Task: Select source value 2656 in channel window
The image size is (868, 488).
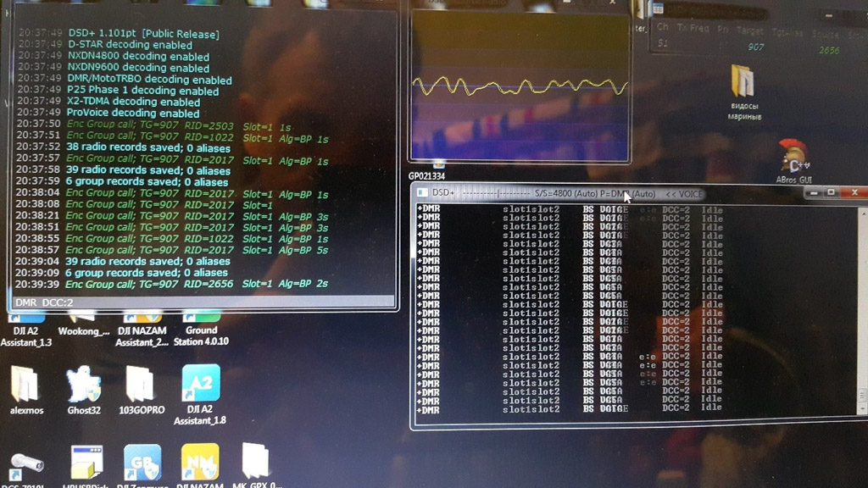Action: tap(829, 50)
